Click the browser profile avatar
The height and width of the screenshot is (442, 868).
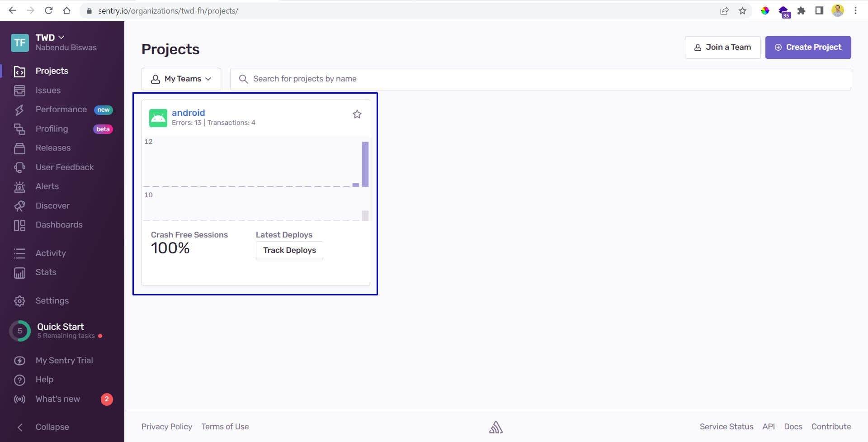point(837,10)
